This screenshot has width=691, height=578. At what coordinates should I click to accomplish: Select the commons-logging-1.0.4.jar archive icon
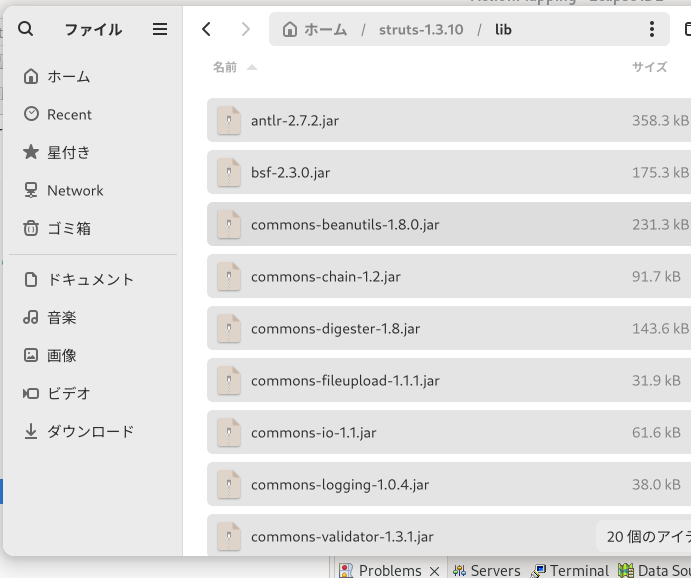[229, 484]
